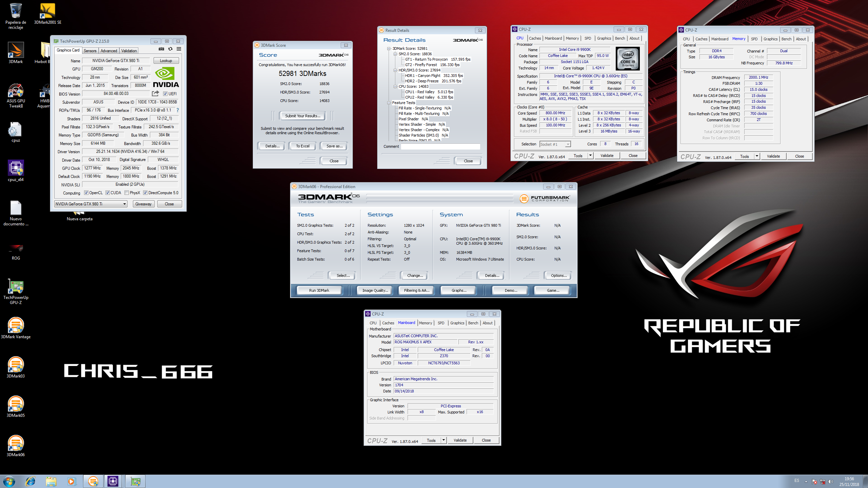The width and height of the screenshot is (868, 488).
Task: Collapse the CPU Score 14083 tree node
Action: click(x=395, y=86)
